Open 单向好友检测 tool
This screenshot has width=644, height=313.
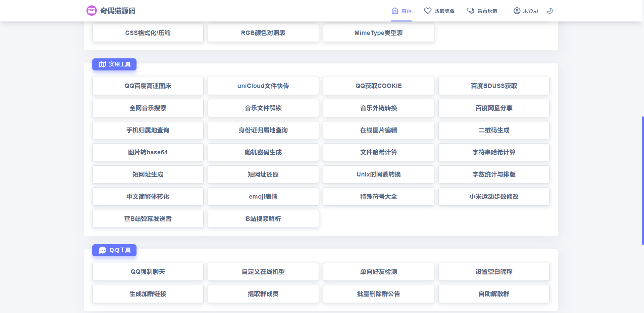(379, 272)
